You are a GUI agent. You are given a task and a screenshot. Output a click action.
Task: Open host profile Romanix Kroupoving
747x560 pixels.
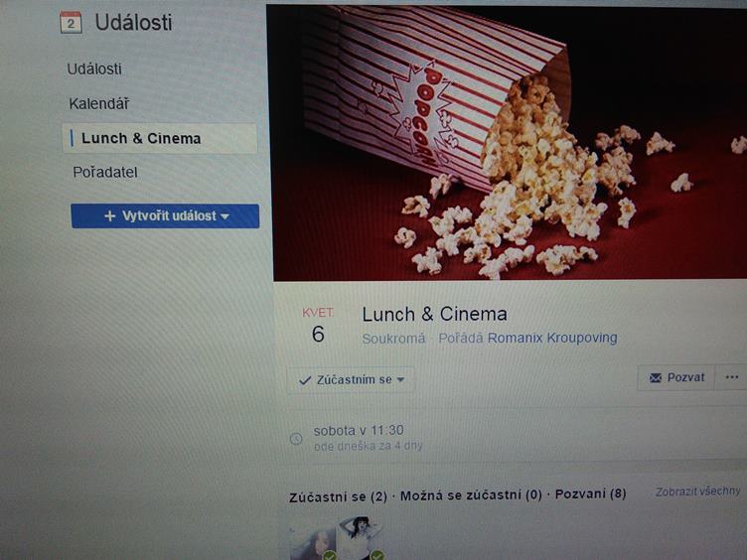point(552,338)
